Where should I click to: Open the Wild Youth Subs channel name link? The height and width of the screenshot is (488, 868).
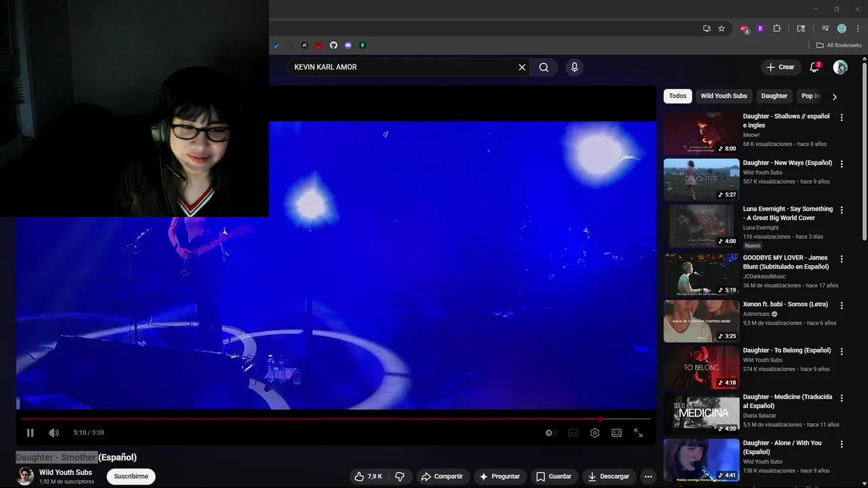click(66, 472)
